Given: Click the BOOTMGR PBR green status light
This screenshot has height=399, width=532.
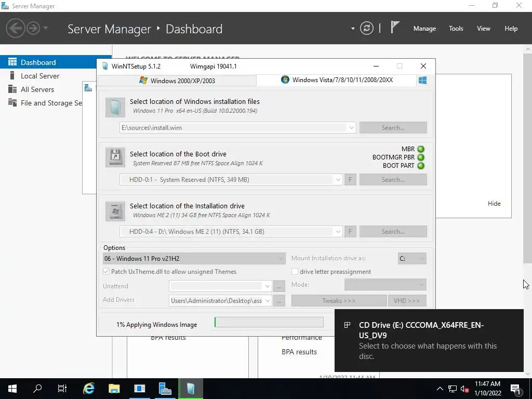Looking at the screenshot, I should tap(421, 157).
